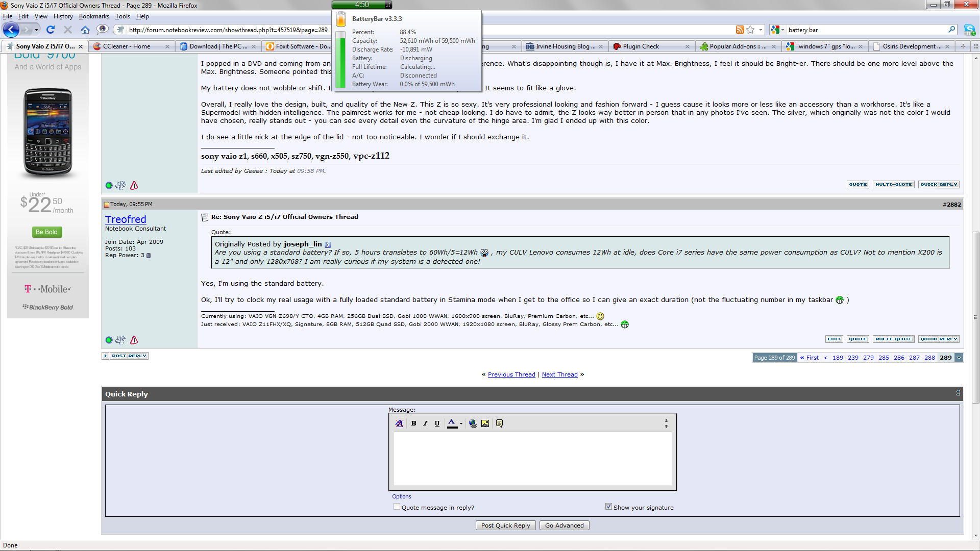Click the reputation scales icon on Geeee's post
This screenshot has height=551, width=980.
click(x=120, y=185)
